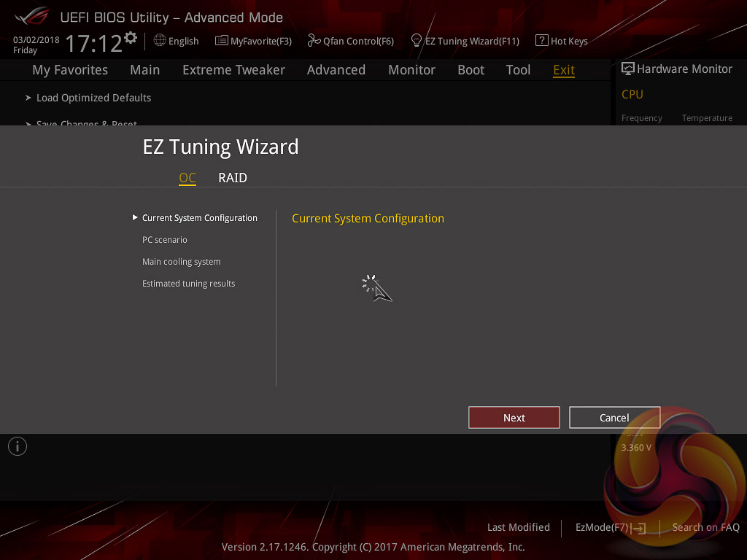Open MyFavorite(F3) list icon
The height and width of the screenshot is (560, 747).
222,41
